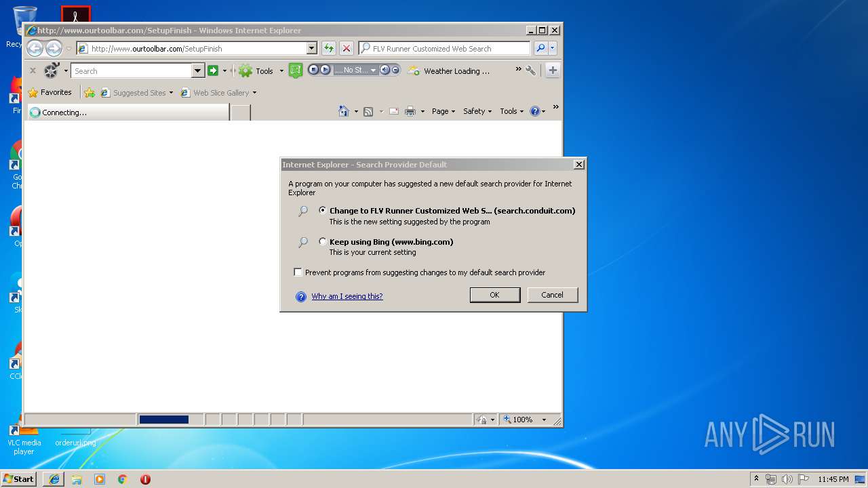Open the Safety menu
868x488 pixels.
477,111
